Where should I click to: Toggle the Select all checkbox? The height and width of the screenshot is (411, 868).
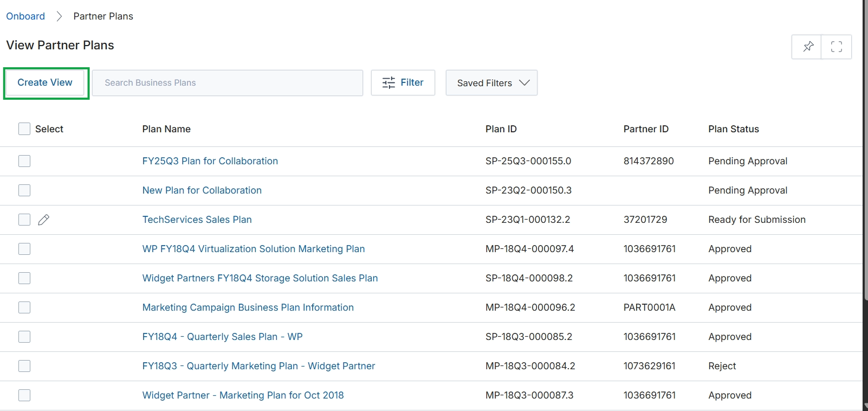click(x=24, y=129)
